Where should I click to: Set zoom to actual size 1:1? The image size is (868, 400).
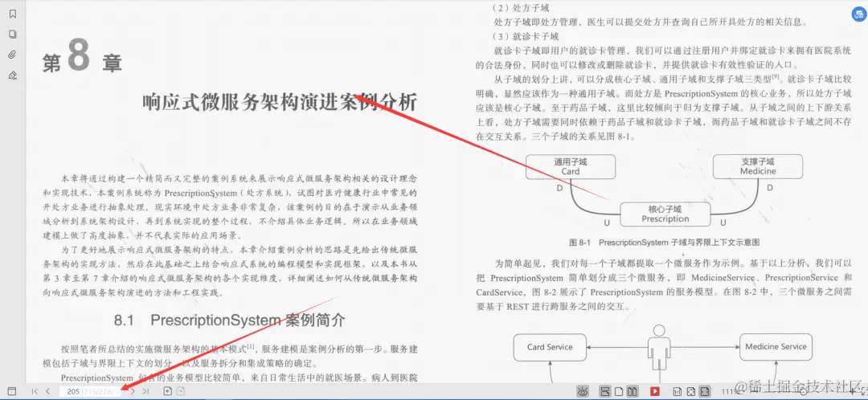point(677,391)
